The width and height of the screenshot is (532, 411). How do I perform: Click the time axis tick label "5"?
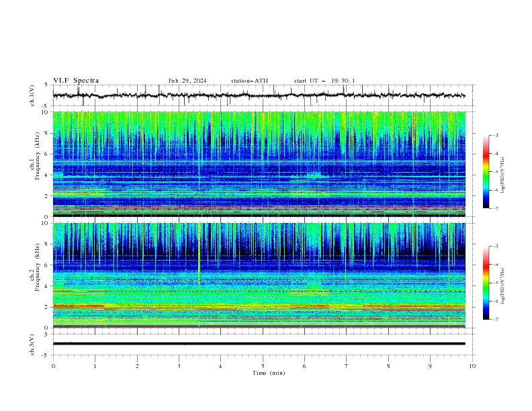263,366
